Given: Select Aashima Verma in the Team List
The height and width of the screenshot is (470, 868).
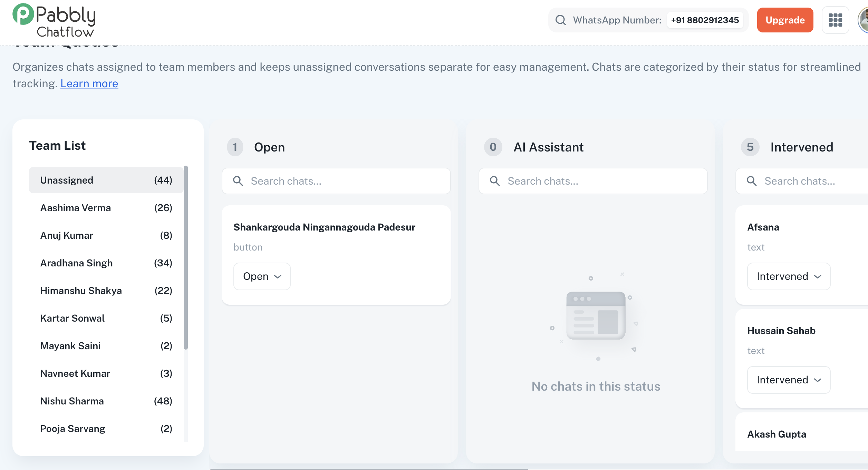Looking at the screenshot, I should (x=106, y=208).
